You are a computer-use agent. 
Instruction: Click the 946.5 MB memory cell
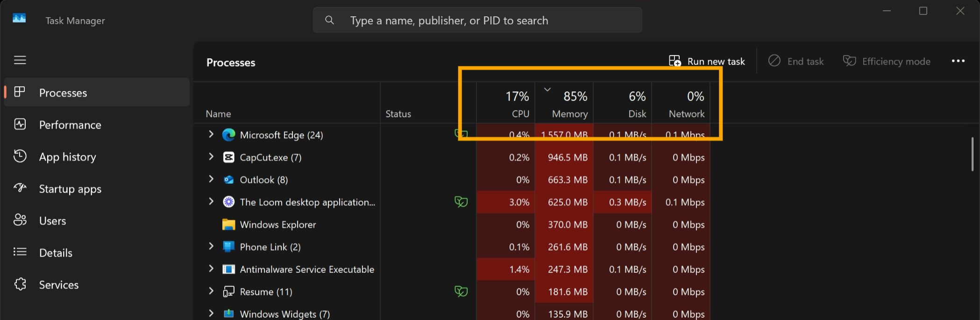point(564,157)
